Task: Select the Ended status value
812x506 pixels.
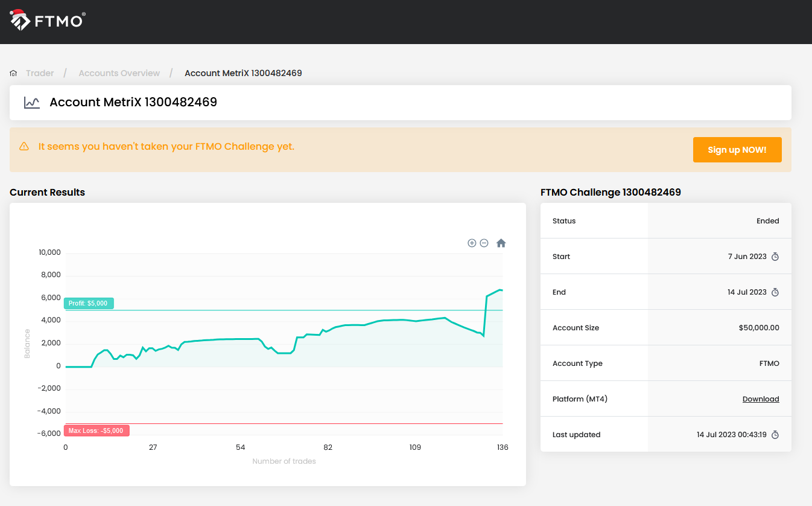Action: pos(768,221)
